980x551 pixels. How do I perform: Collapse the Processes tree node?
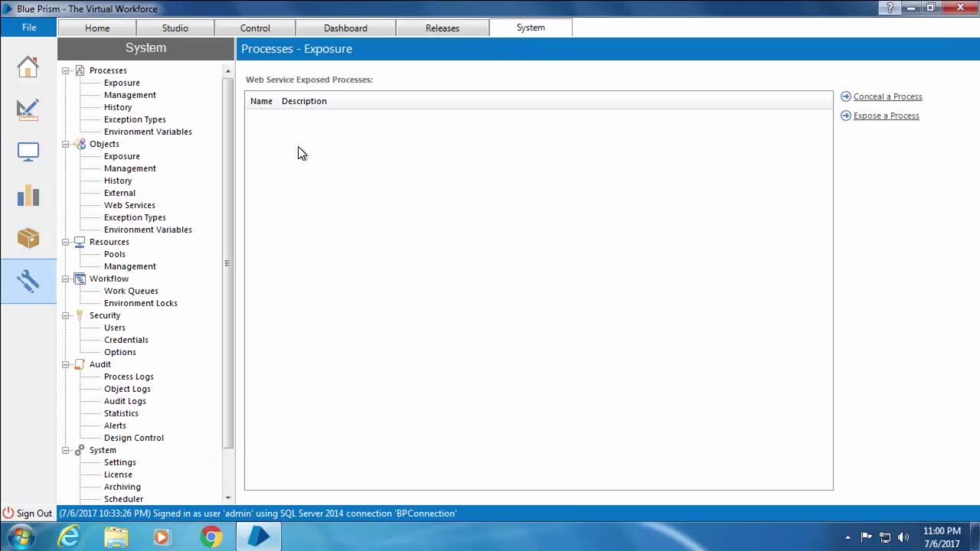pos(66,70)
